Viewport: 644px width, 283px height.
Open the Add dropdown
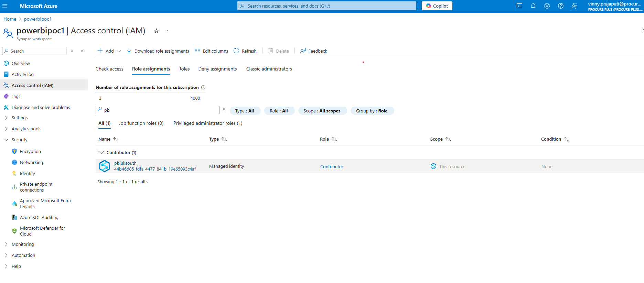tap(109, 51)
